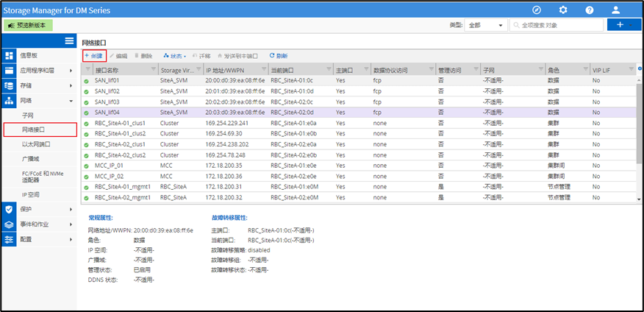Expand the 存储 sidebar section
This screenshot has height=312, width=644.
[x=71, y=86]
